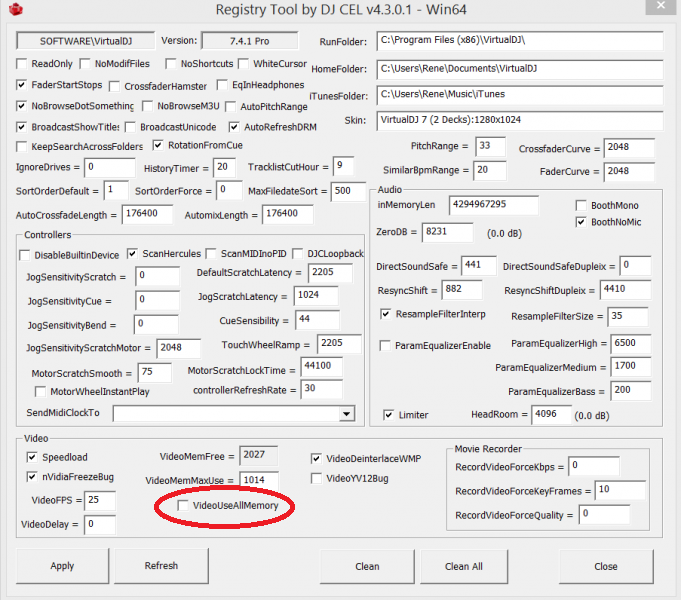The width and height of the screenshot is (681, 600).
Task: Enable the BoothMono checkbox
Action: pyautogui.click(x=581, y=205)
